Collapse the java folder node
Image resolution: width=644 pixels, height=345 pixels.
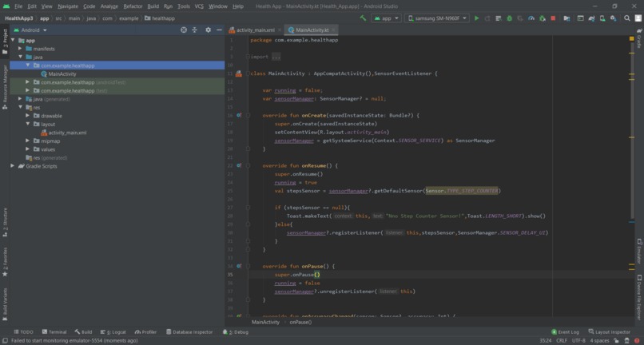[x=20, y=57]
